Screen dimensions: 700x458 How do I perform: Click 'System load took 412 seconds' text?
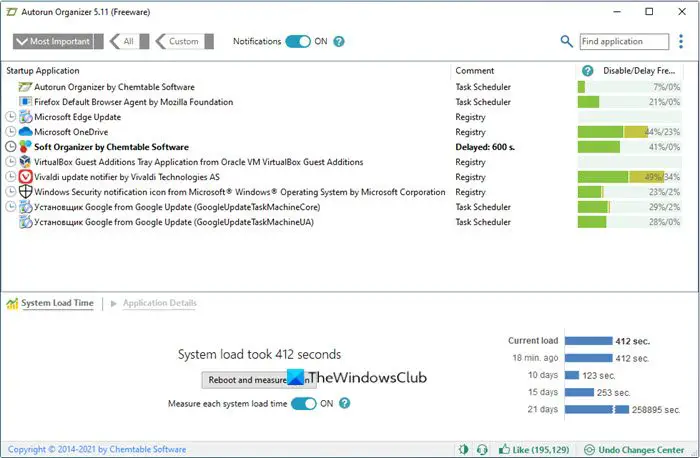pyautogui.click(x=259, y=354)
